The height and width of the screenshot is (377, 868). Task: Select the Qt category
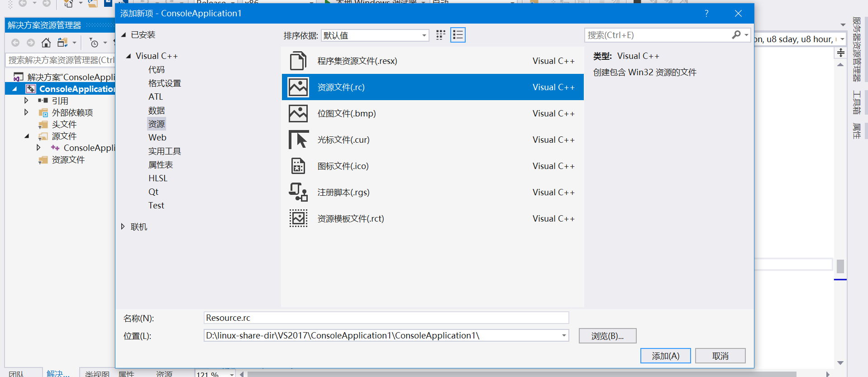pos(153,192)
